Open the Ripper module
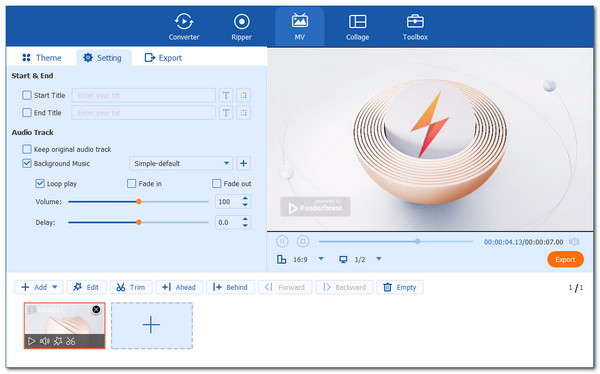The height and width of the screenshot is (374, 600). pos(241,27)
